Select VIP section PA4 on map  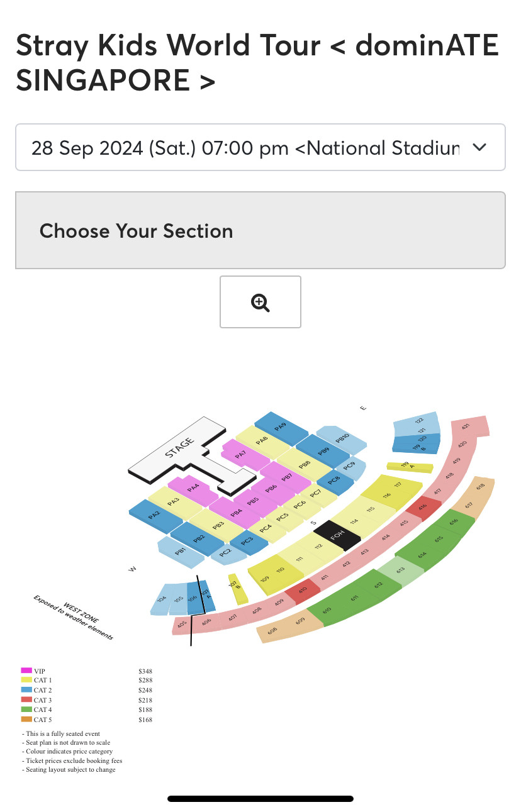click(193, 486)
